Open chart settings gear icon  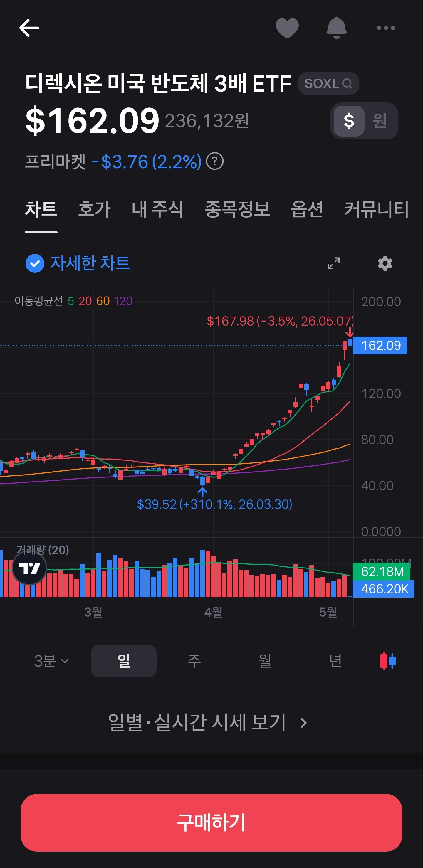[385, 263]
